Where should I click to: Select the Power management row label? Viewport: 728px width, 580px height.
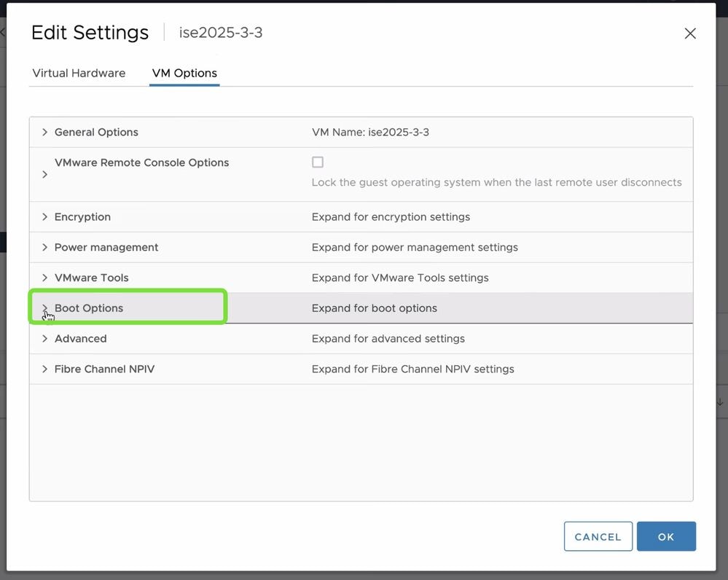click(106, 248)
